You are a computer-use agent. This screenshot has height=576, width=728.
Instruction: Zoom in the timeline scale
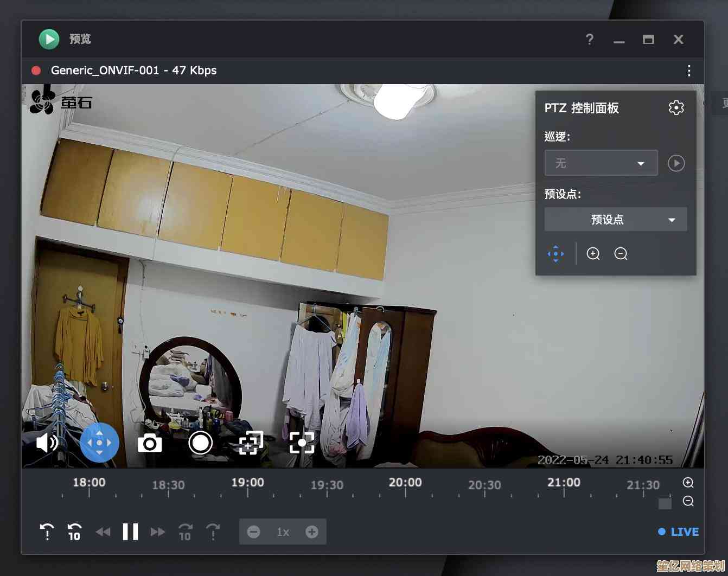tap(688, 483)
